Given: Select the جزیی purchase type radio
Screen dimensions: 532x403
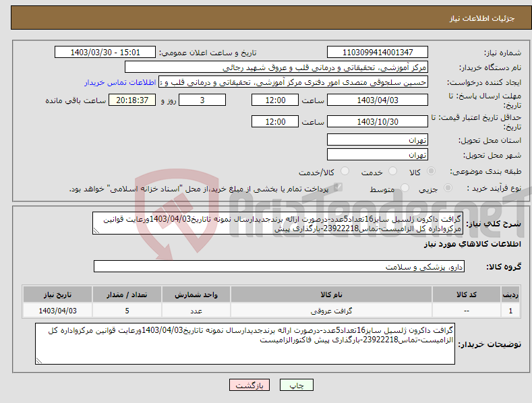Looking at the screenshot, I should coord(448,188).
